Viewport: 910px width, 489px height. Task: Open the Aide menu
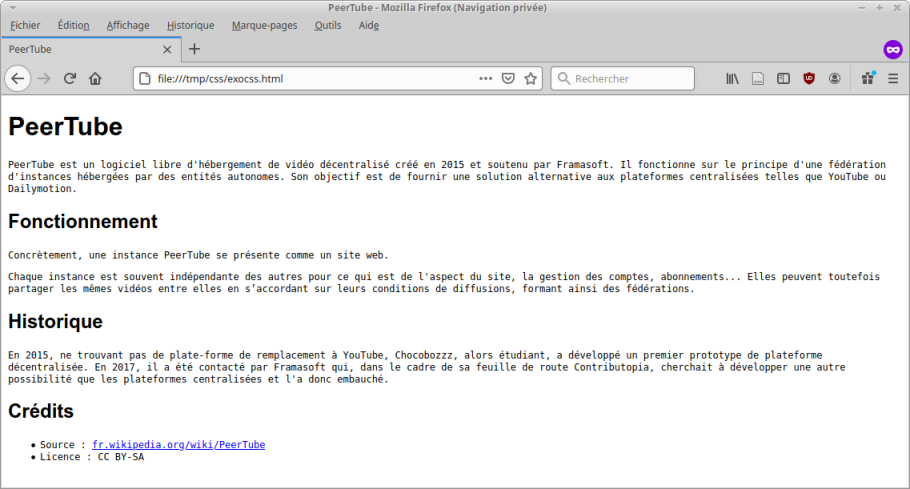click(x=369, y=26)
